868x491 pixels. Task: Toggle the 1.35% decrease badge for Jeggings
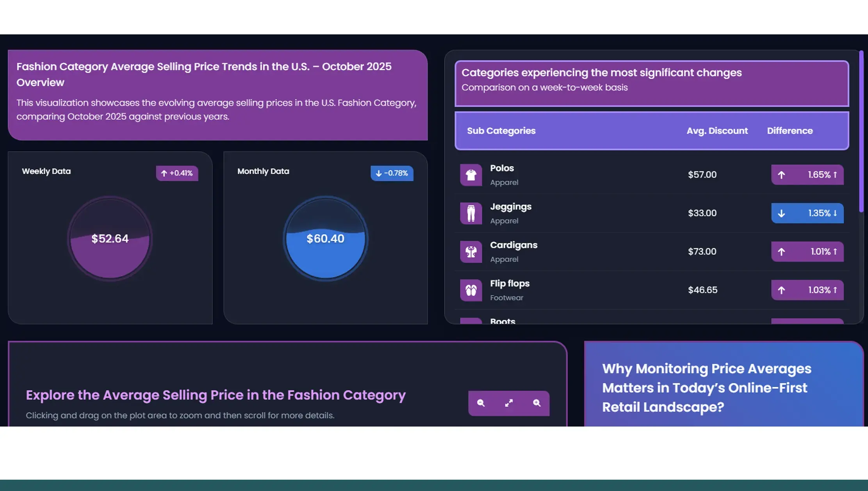coord(807,213)
